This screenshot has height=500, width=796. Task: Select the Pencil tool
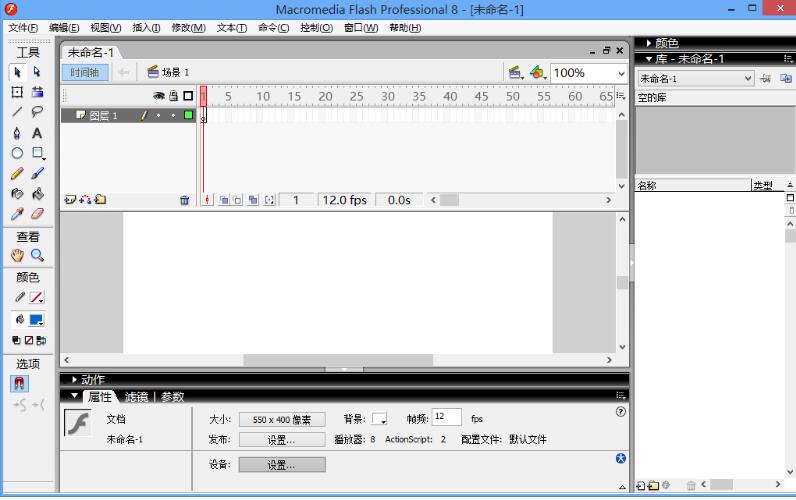(17, 174)
